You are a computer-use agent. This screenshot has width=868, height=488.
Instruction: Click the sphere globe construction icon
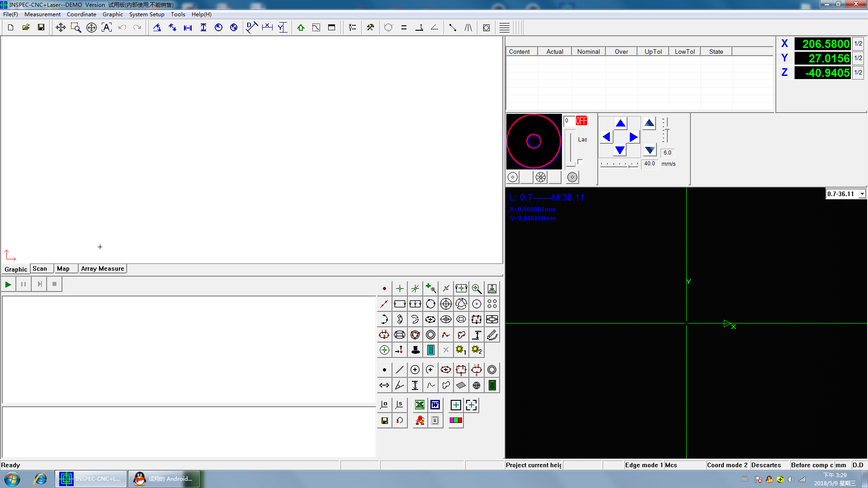[x=476, y=385]
